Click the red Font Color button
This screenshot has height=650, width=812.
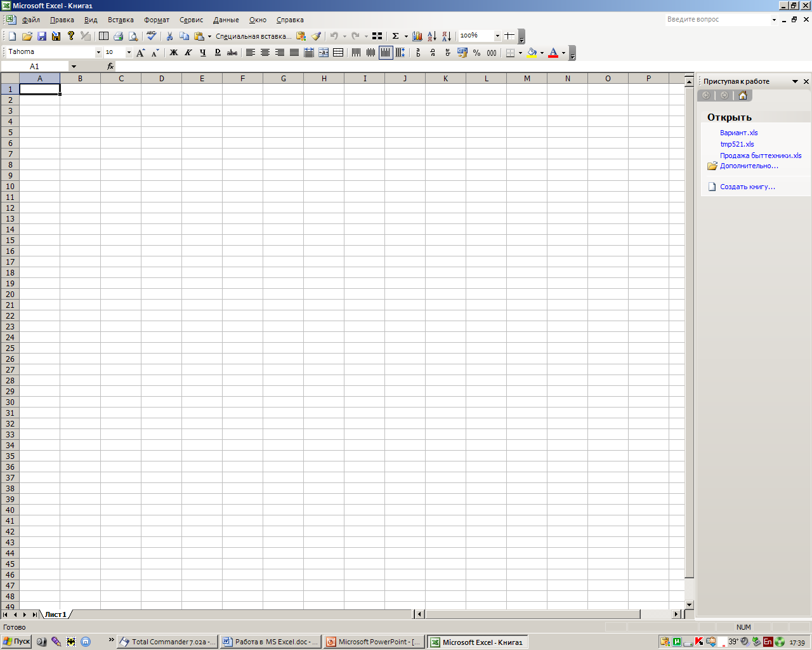coord(553,53)
